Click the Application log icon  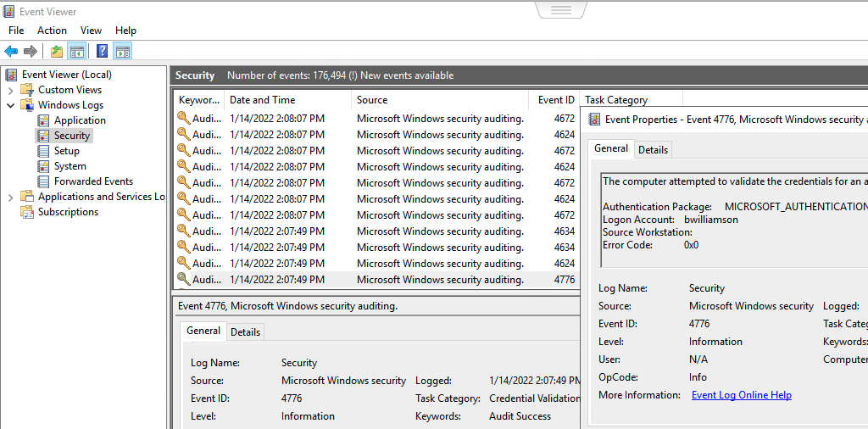tap(43, 120)
